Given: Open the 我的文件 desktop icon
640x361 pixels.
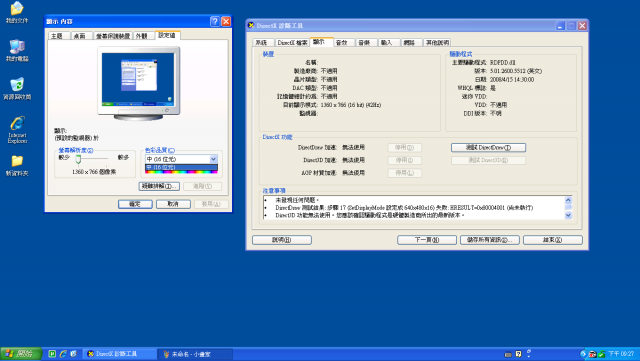Looking at the screenshot, I should click(x=17, y=12).
